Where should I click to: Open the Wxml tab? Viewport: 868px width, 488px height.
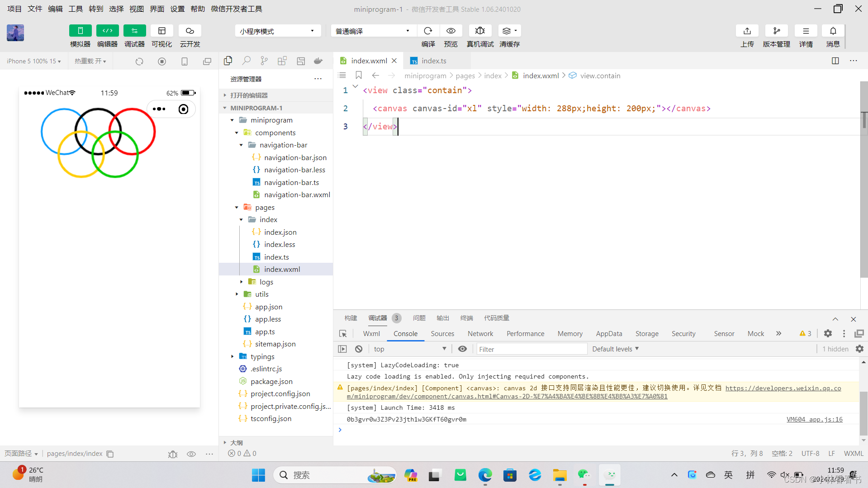(x=371, y=333)
